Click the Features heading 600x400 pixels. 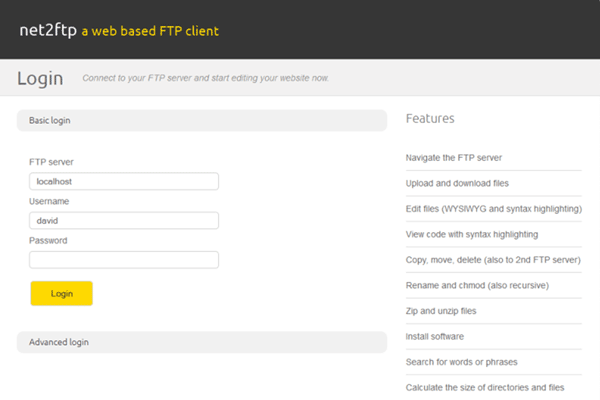430,119
